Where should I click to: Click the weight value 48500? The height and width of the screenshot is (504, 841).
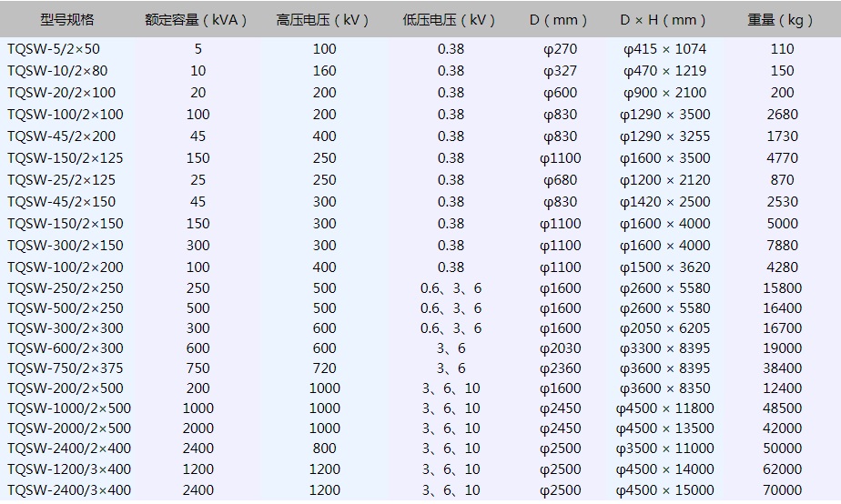[x=782, y=408]
